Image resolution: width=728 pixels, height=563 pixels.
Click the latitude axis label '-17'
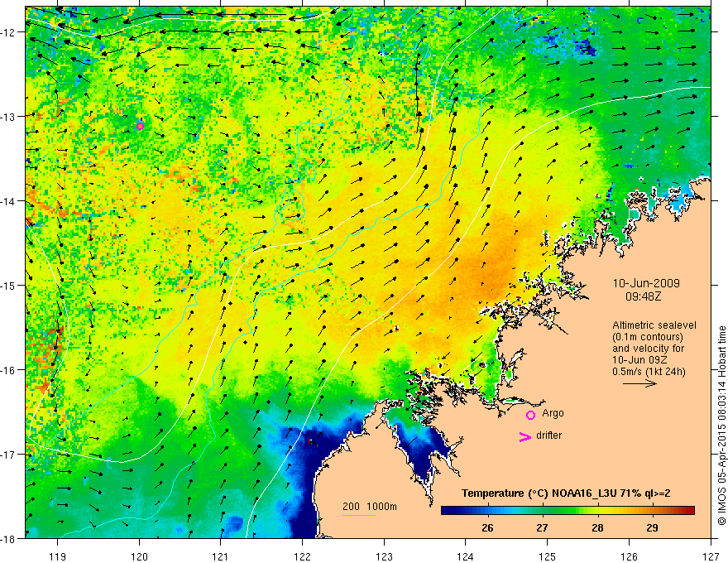pos(9,454)
